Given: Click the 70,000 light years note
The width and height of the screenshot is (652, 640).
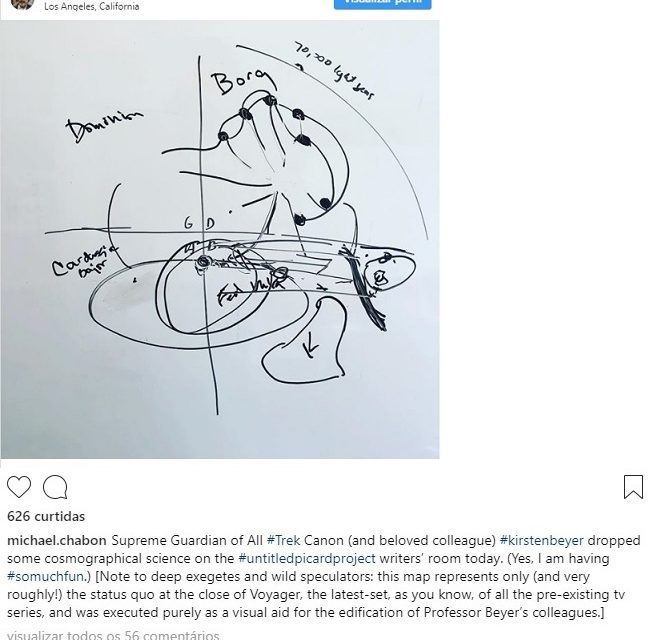Looking at the screenshot, I should [334, 71].
